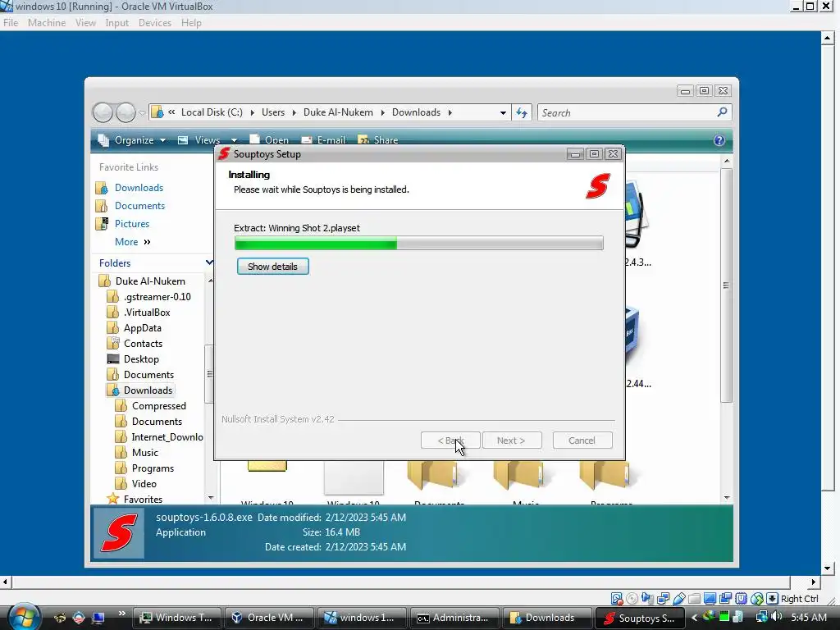Click the search magnifier icon in Explorer
This screenshot has height=630, width=840.
pyautogui.click(x=722, y=112)
